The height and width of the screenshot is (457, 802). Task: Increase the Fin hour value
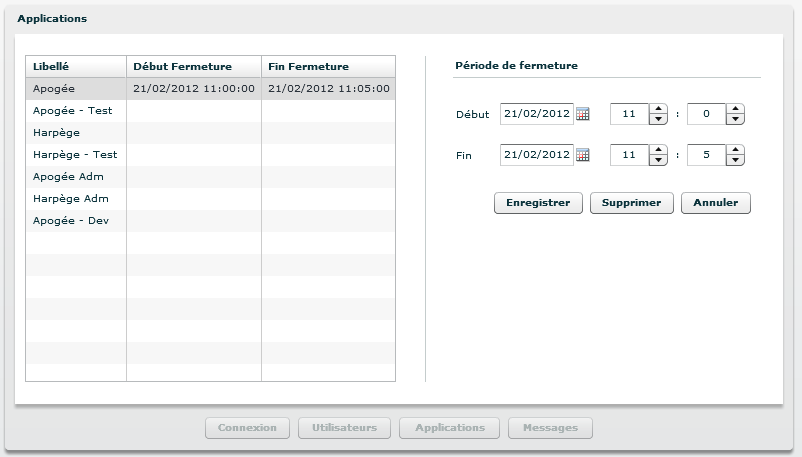658,150
